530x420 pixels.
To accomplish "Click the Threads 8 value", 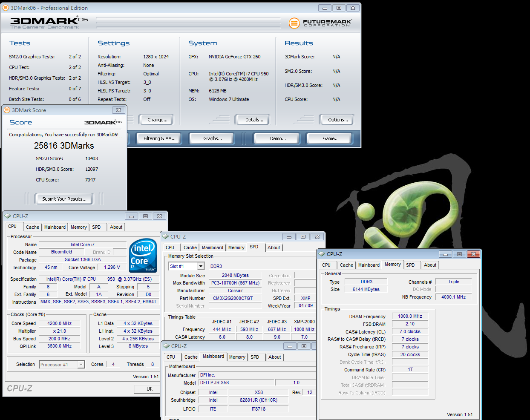I will [x=153, y=364].
